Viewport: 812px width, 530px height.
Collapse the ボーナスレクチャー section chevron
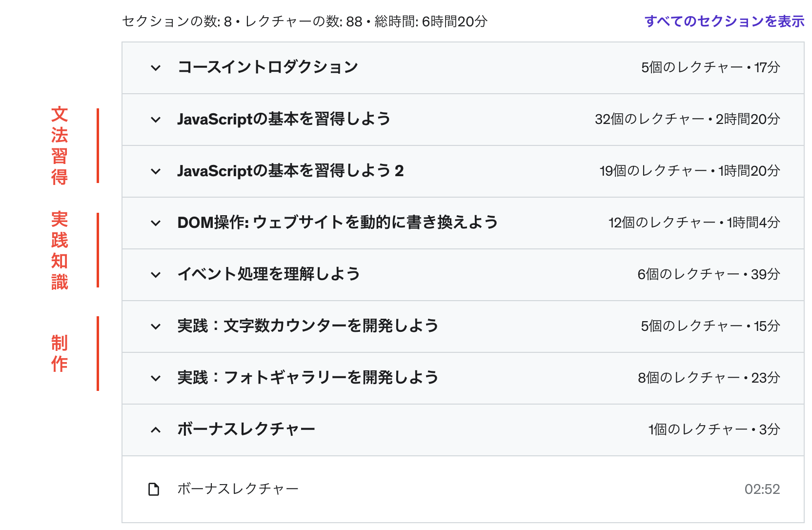[156, 430]
